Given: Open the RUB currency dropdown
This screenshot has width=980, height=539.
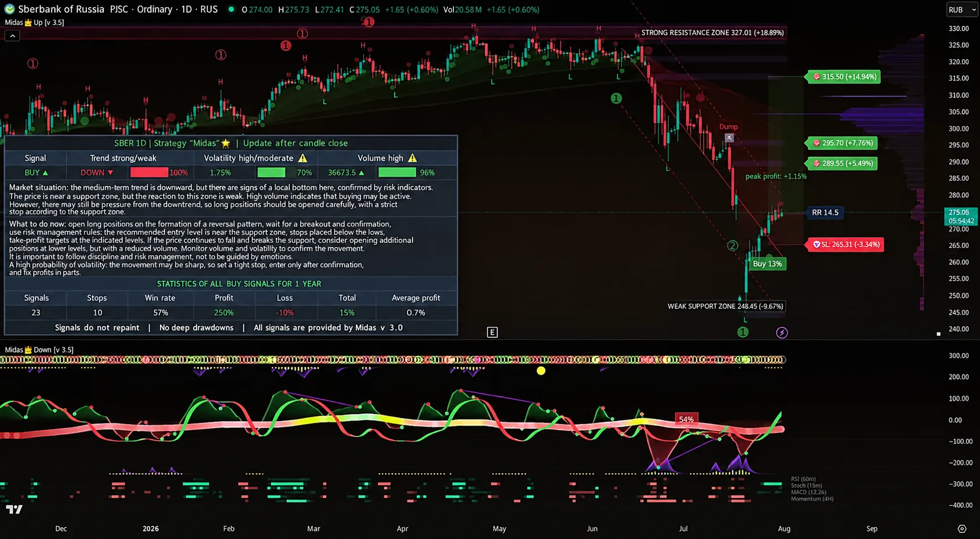Looking at the screenshot, I should [962, 10].
